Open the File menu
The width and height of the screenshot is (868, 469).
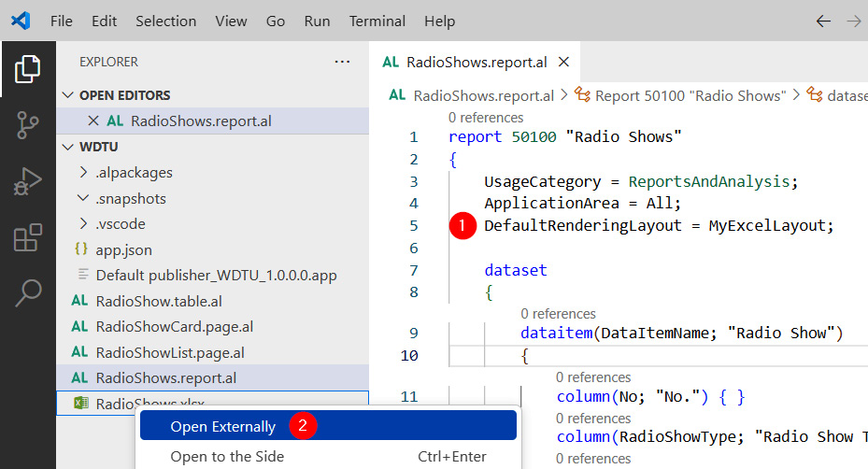[x=62, y=21]
